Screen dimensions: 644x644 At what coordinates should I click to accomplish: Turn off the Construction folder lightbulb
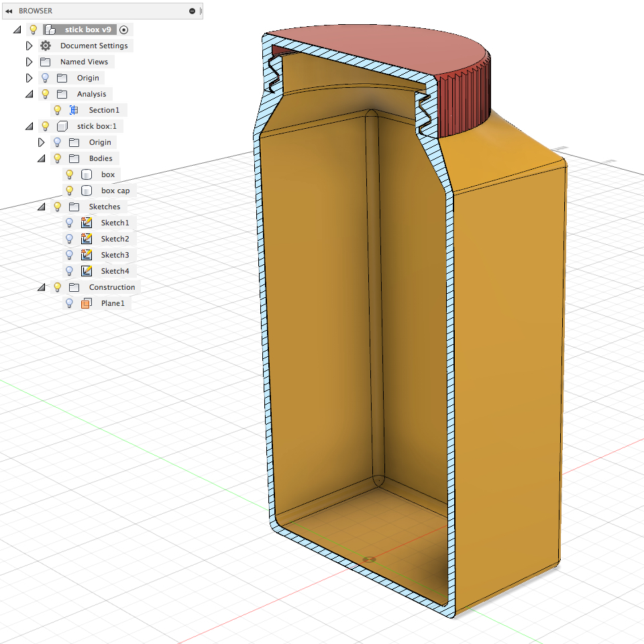pos(58,286)
